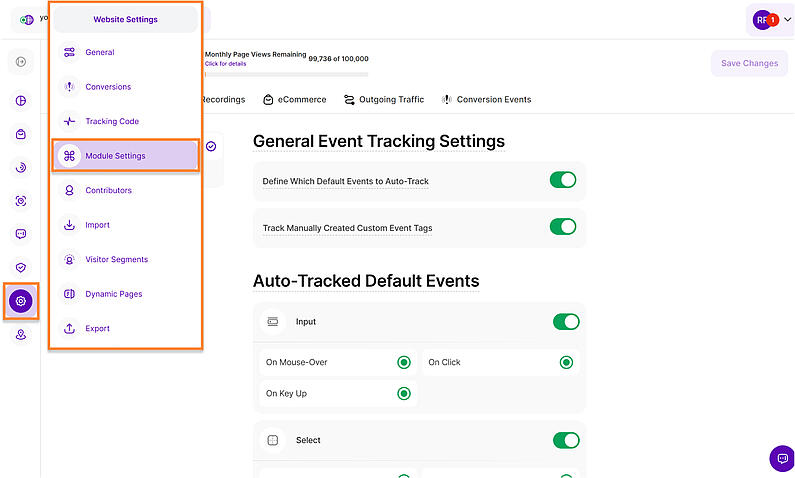795x478 pixels.
Task: Click the check circle icon beside Module Settings
Action: tap(211, 146)
